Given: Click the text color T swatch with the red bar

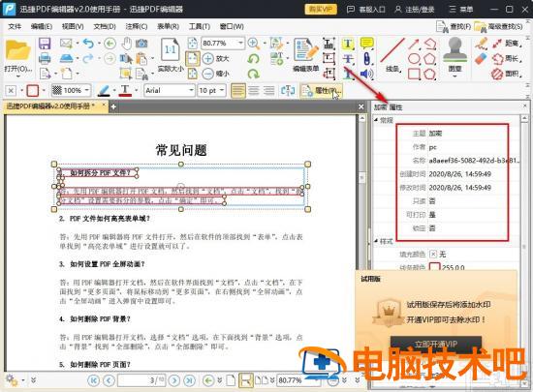Looking at the screenshot, I should click(125, 91).
